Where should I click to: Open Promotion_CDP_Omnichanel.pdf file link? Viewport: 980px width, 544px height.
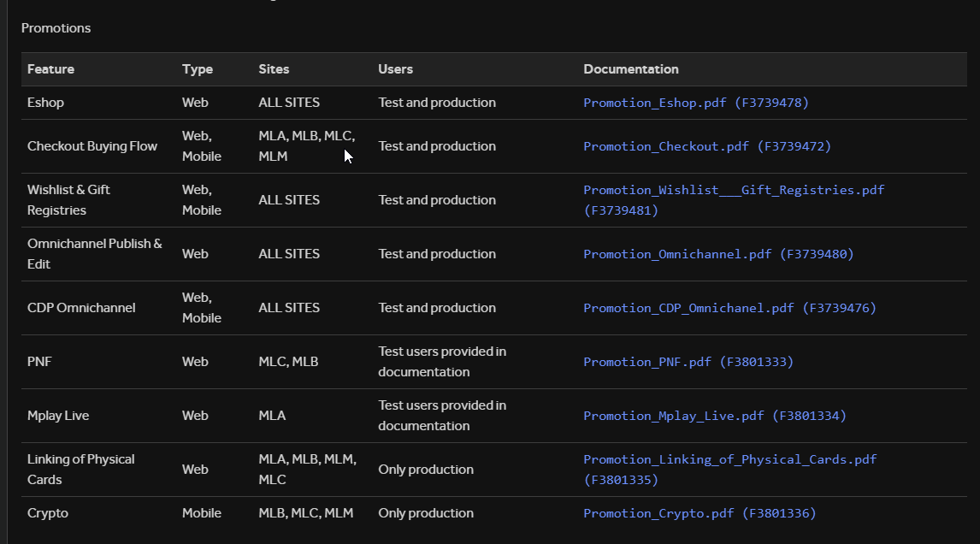[x=729, y=308]
